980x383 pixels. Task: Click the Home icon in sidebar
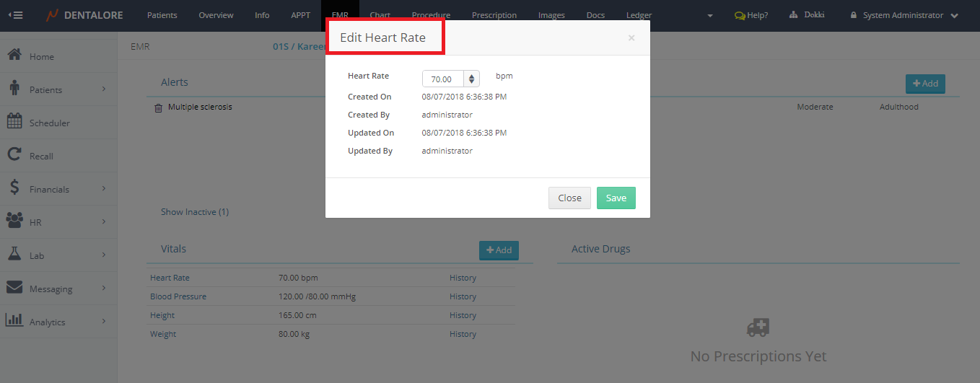click(14, 56)
